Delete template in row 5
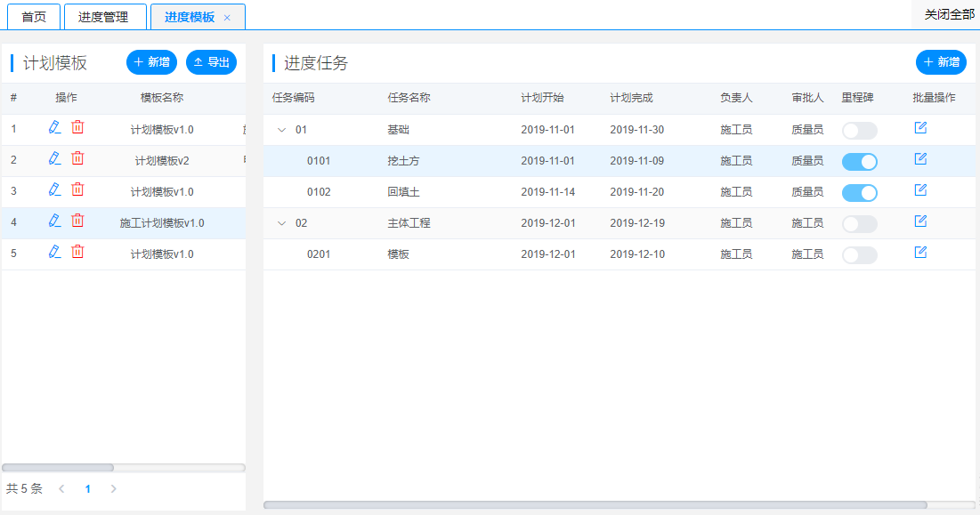 tap(77, 252)
